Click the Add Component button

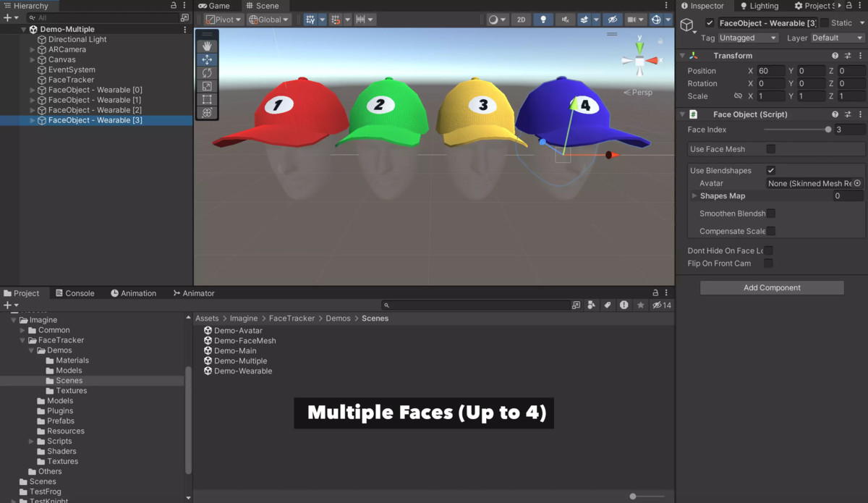coord(771,287)
